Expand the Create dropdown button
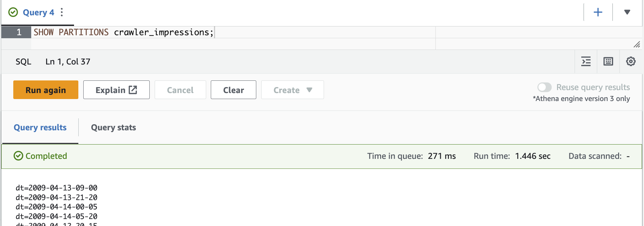The width and height of the screenshot is (644, 226). click(292, 90)
